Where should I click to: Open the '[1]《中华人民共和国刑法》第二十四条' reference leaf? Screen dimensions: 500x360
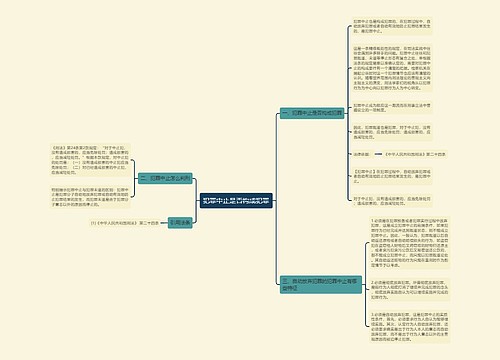(x=124, y=223)
